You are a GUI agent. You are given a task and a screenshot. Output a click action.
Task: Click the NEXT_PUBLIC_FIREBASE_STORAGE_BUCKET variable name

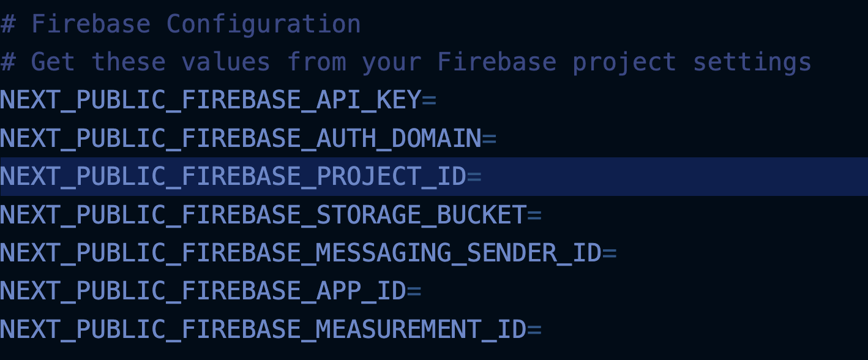tap(263, 215)
